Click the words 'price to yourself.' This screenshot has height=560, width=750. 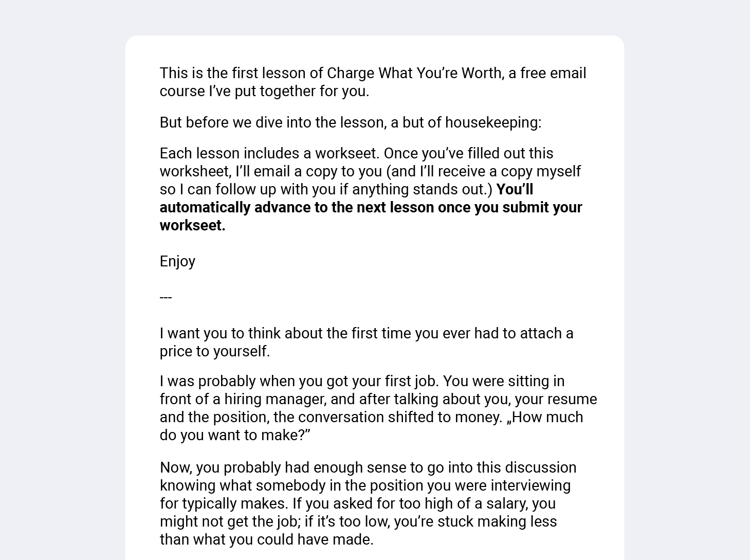point(215,351)
